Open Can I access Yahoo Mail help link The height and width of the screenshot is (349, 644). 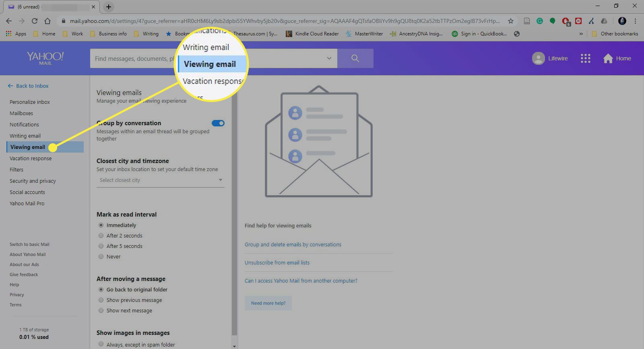pyautogui.click(x=301, y=281)
